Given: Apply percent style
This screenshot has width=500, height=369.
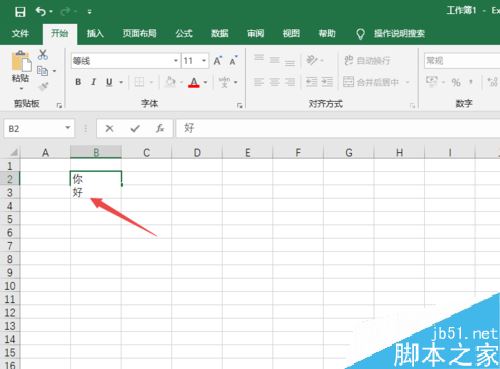Looking at the screenshot, I should pyautogui.click(x=456, y=82).
